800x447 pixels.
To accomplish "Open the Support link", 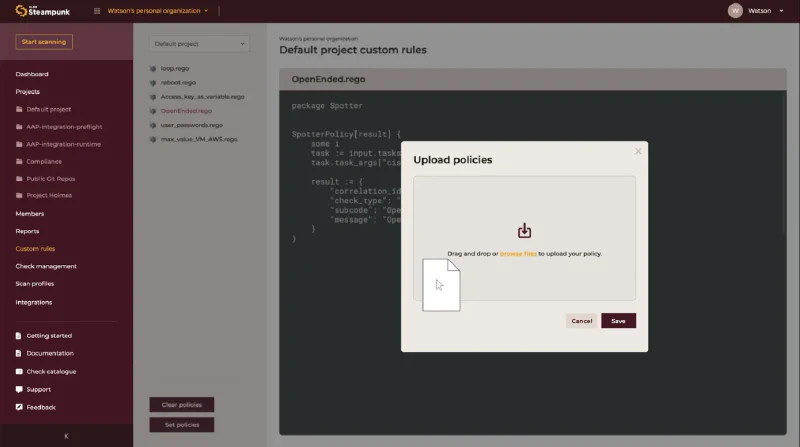I will [x=38, y=389].
